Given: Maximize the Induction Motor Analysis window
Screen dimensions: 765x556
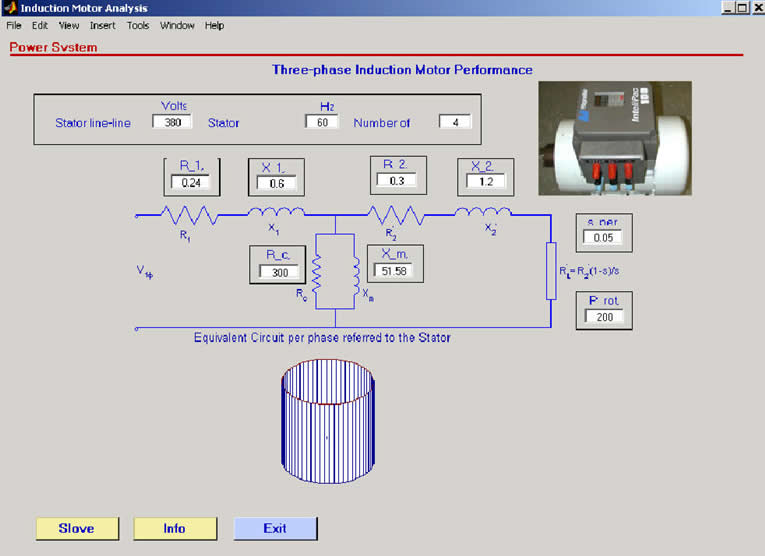Looking at the screenshot, I should (x=742, y=7).
